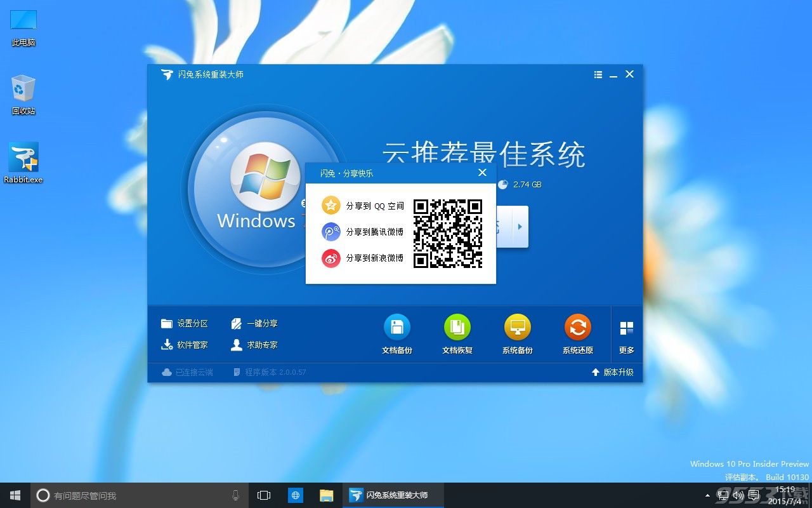Open the Windows Start button
Screen dimensions: 812x508
tap(15, 495)
